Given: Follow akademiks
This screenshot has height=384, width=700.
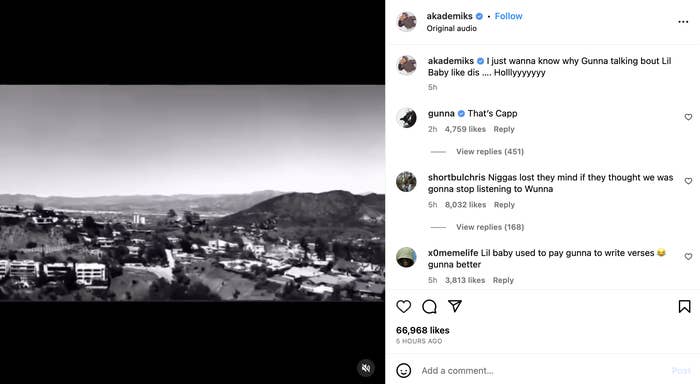Looking at the screenshot, I should coord(508,16).
